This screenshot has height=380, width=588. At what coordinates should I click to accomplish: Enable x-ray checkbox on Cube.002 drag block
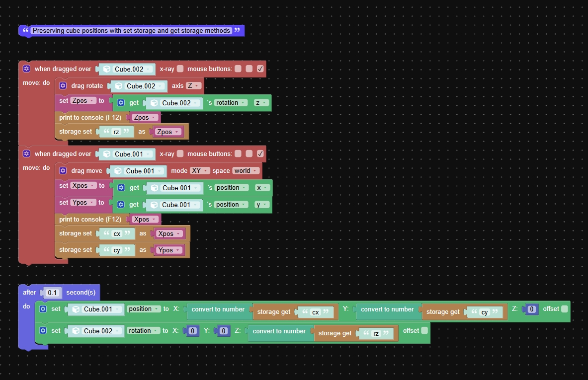pyautogui.click(x=180, y=69)
